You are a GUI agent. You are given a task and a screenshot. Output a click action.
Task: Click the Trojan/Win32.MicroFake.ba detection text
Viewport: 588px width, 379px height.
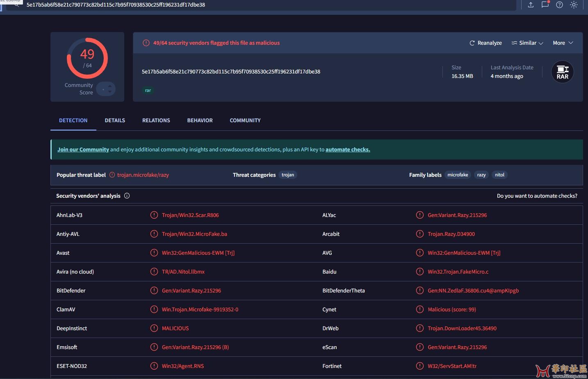[x=194, y=234]
